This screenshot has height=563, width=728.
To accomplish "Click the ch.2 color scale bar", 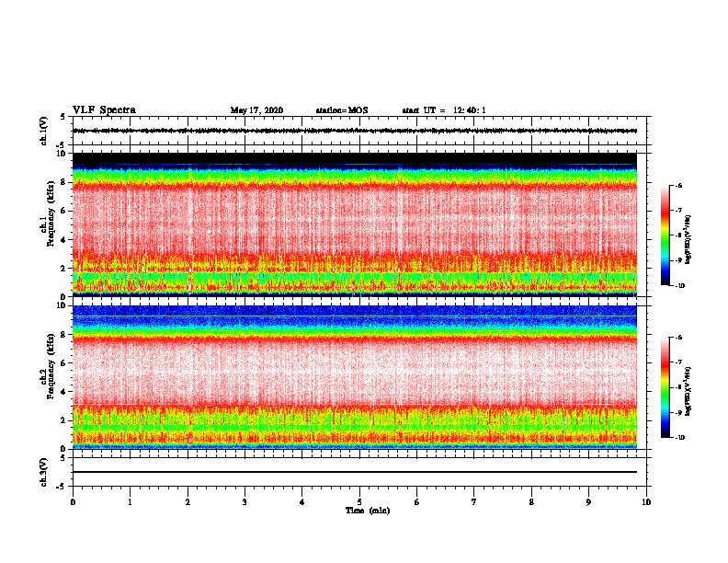I will pos(665,387).
